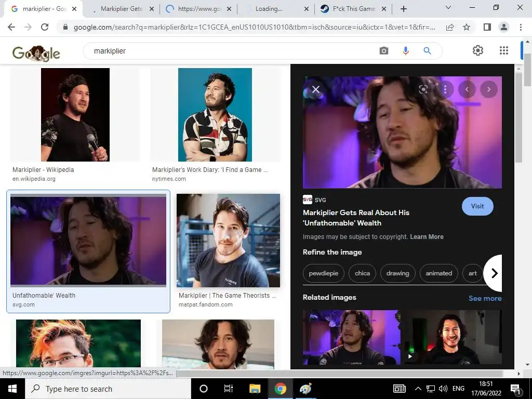The image size is (532, 399).
Task: Click the large preview image in the panel
Action: (402, 132)
